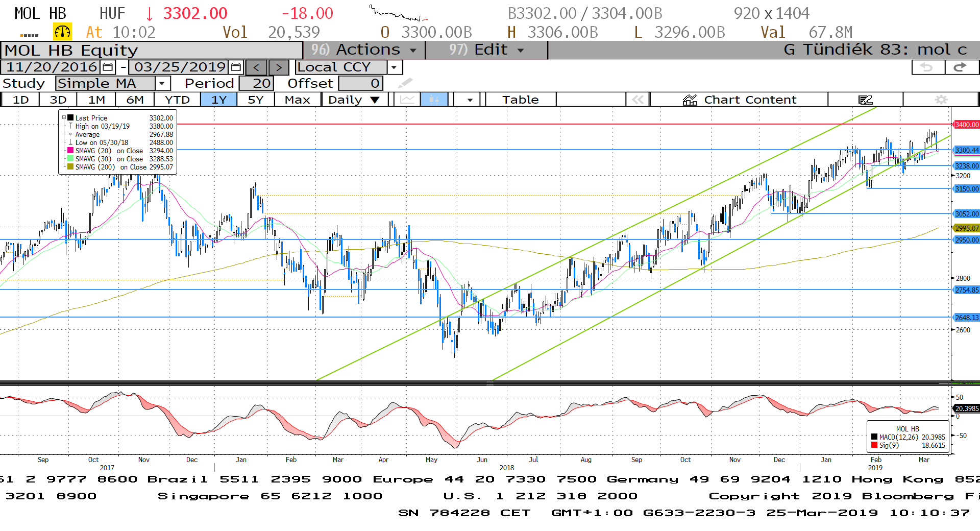This screenshot has height=531, width=980.
Task: Click the MOL HB Equity security field
Action: pos(152,50)
